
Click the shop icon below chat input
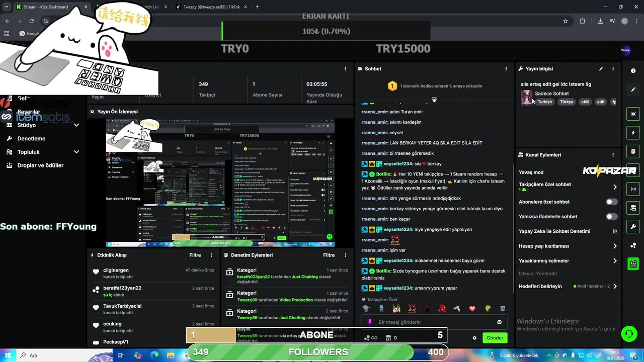[x=388, y=338]
